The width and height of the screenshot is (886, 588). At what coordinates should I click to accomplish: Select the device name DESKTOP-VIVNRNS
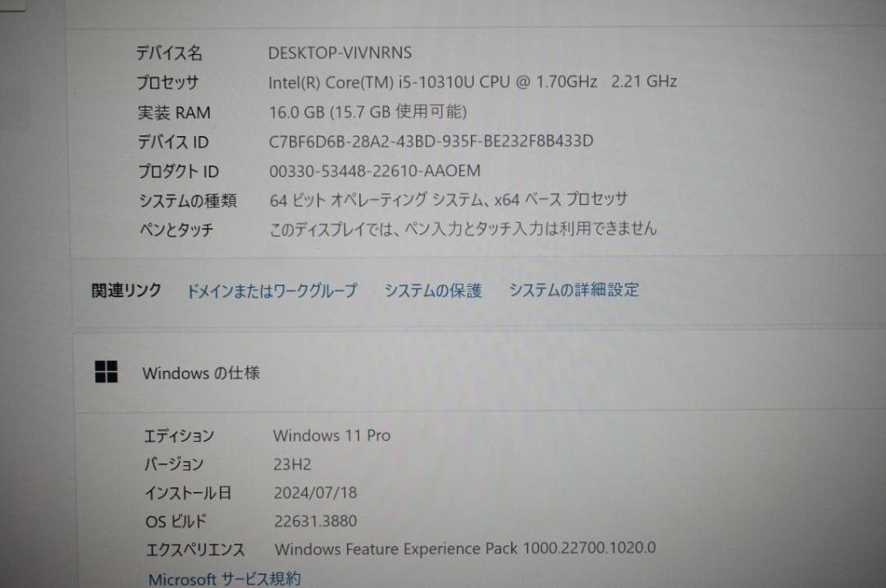pos(340,52)
